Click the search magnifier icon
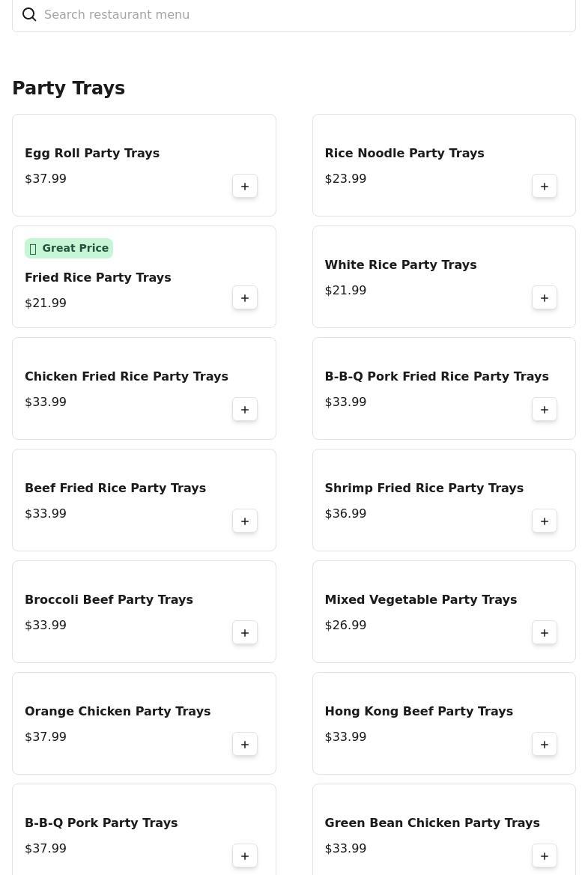The width and height of the screenshot is (588, 875). [x=29, y=15]
